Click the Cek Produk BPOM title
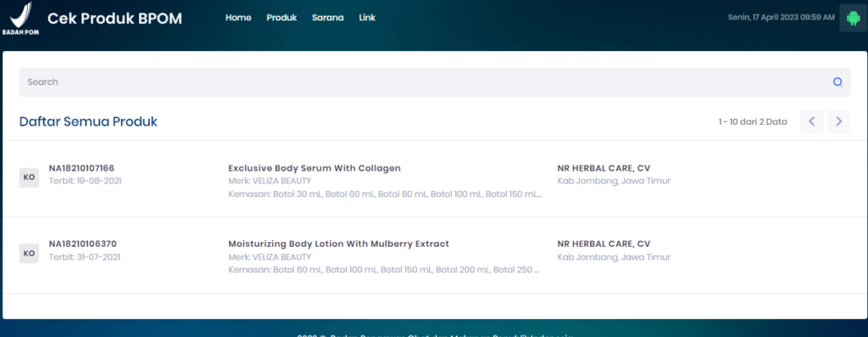Image resolution: width=868 pixels, height=337 pixels. point(114,19)
